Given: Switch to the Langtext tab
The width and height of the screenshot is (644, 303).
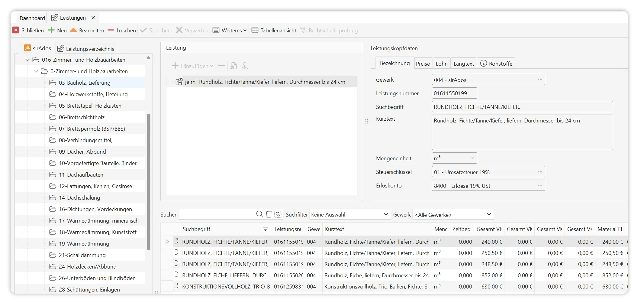Looking at the screenshot, I should click(463, 64).
